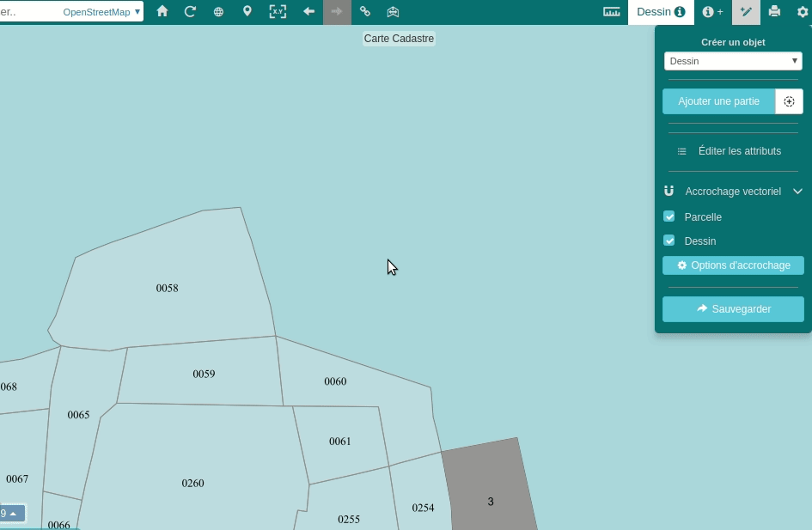Viewport: 812px width, 530px height.
Task: Toggle the Dessin snapping checkbox
Action: (669, 241)
